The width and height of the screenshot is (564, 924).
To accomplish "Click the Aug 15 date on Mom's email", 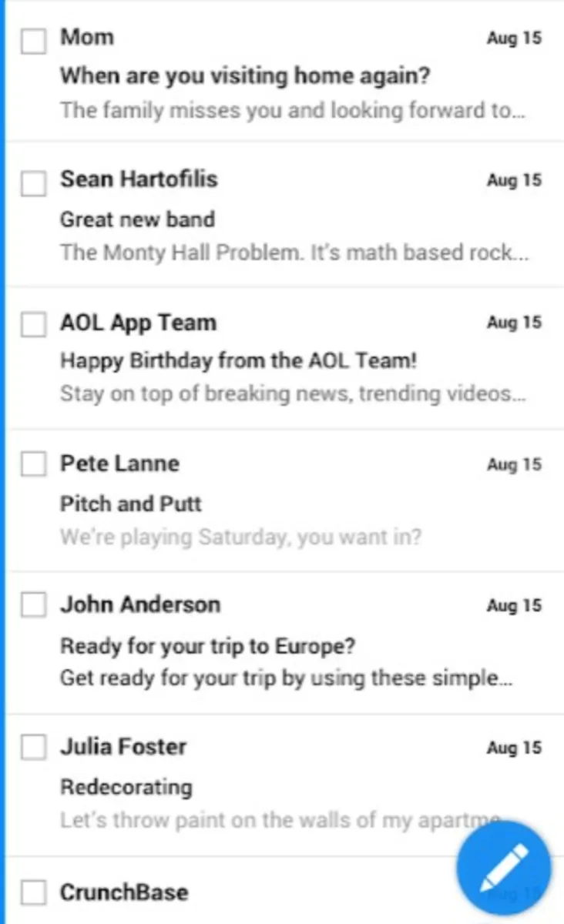I will click(514, 38).
